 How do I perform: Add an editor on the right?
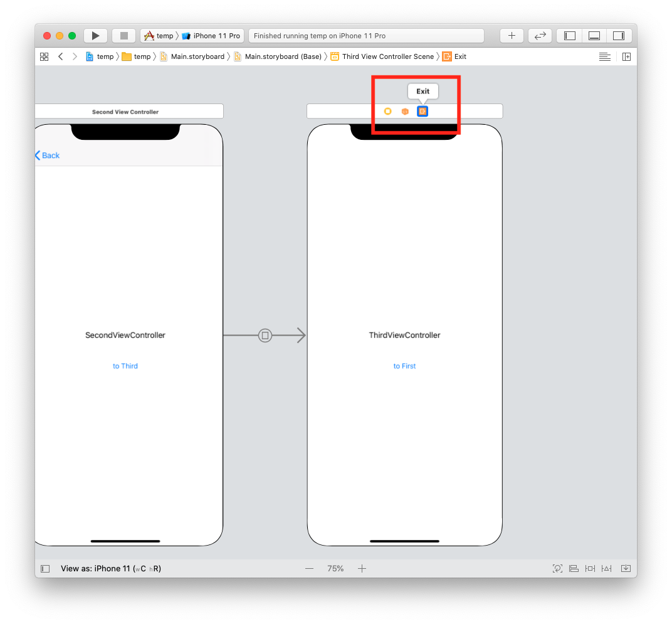pos(627,56)
